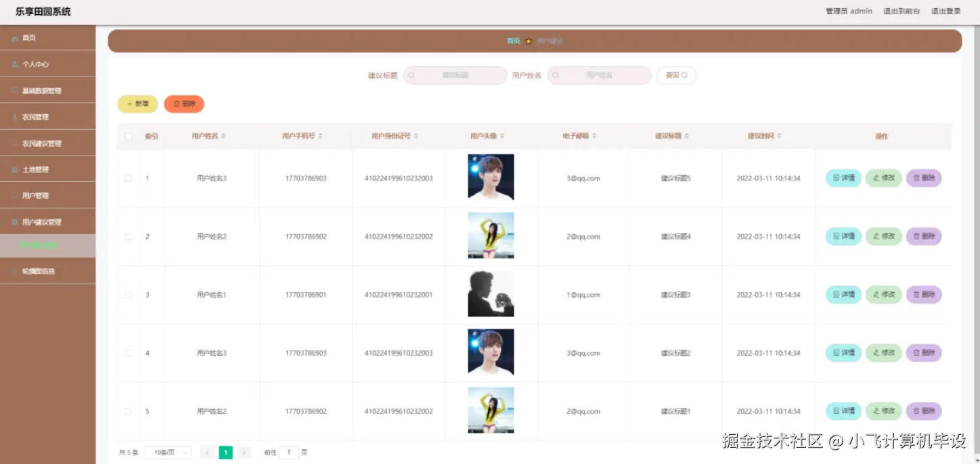Sort by the 建议标题 column arrows
The height and width of the screenshot is (464, 980).
pyautogui.click(x=686, y=136)
